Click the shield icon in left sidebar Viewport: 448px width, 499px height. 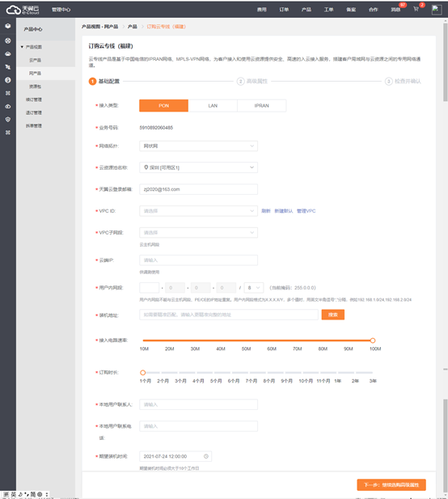(8, 120)
